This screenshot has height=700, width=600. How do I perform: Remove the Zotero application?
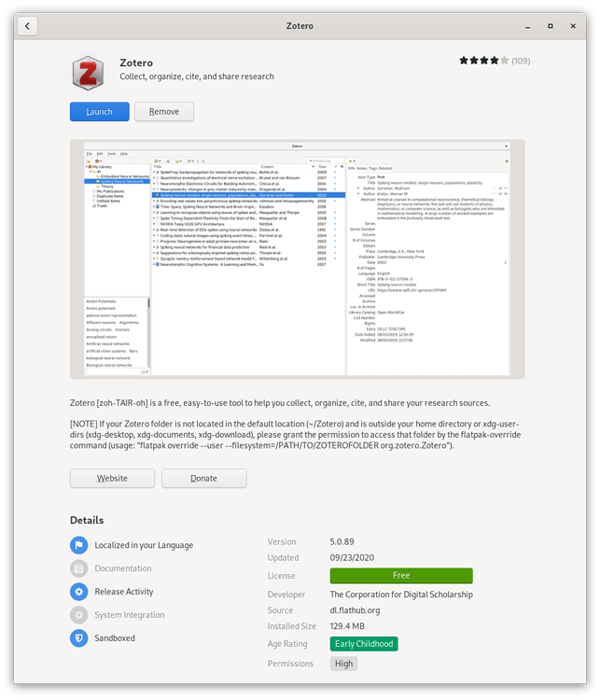click(164, 112)
